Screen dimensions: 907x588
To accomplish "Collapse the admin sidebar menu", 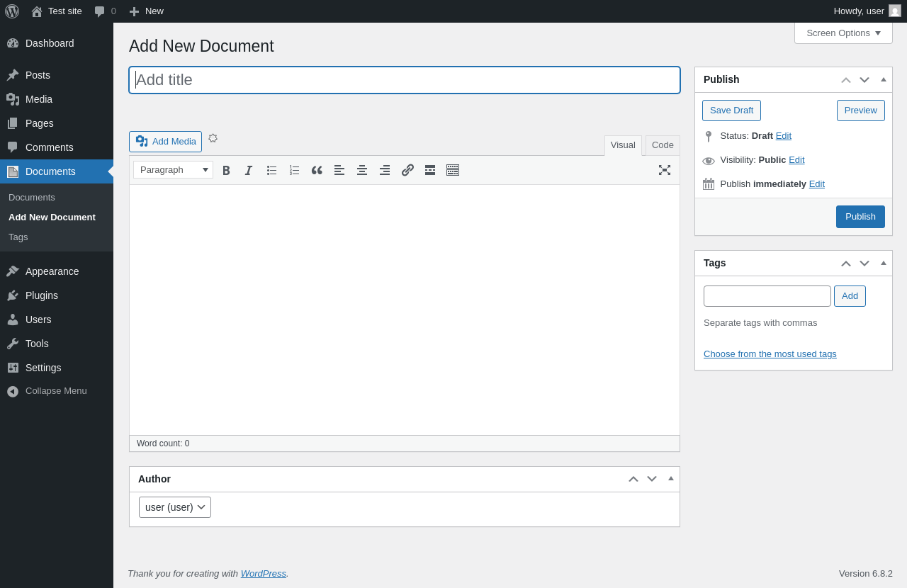I will 57,391.
